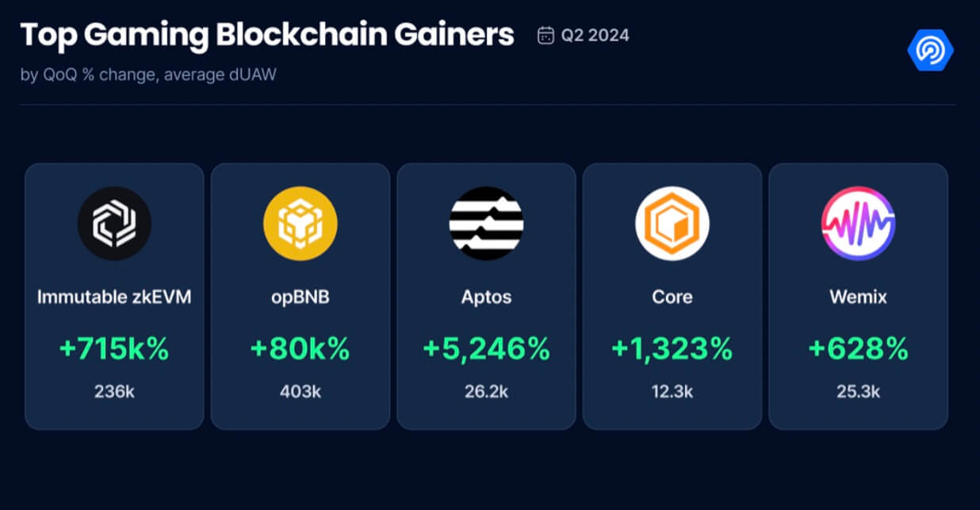The image size is (980, 510).
Task: Click the +80k% gain figure
Action: pos(301,349)
